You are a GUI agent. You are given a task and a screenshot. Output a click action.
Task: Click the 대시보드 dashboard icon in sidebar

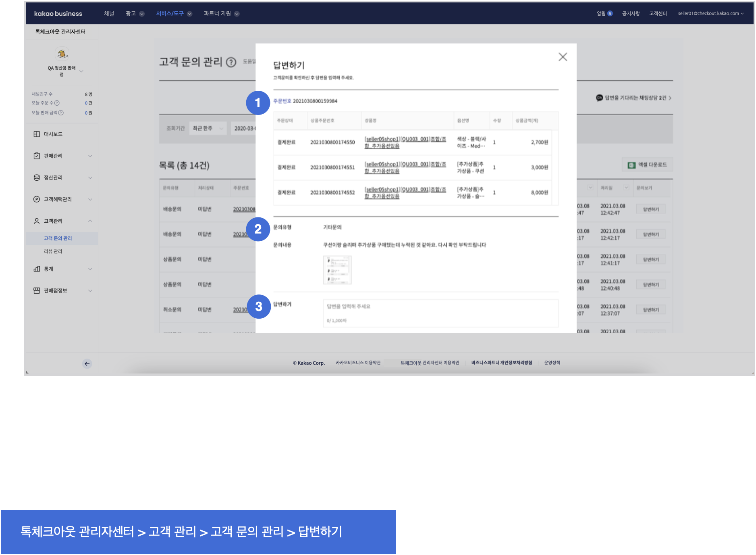click(x=37, y=134)
